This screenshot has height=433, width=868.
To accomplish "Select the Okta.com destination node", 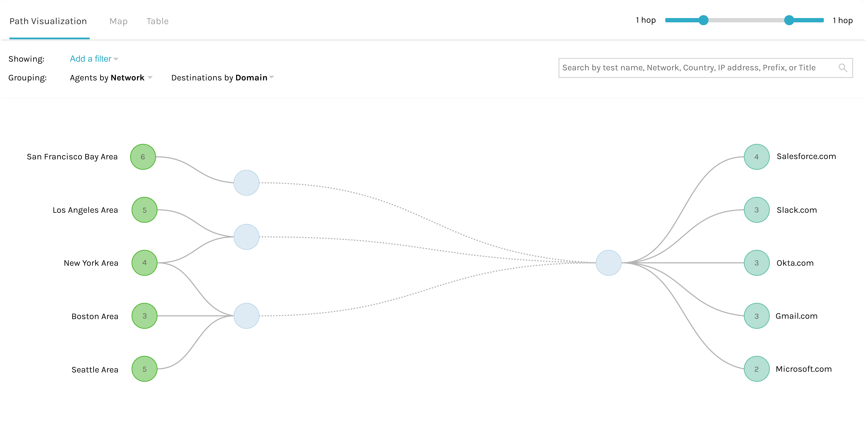I will pos(756,263).
